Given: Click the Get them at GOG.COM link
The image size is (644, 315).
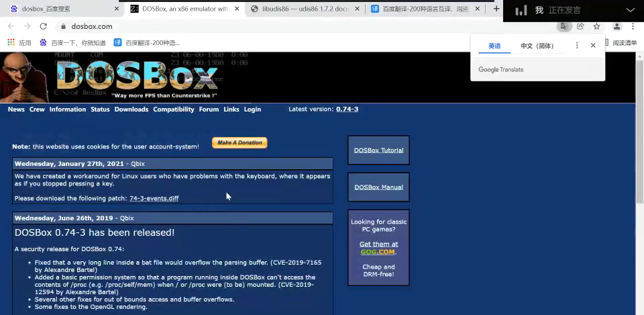Looking at the screenshot, I should 378,248.
